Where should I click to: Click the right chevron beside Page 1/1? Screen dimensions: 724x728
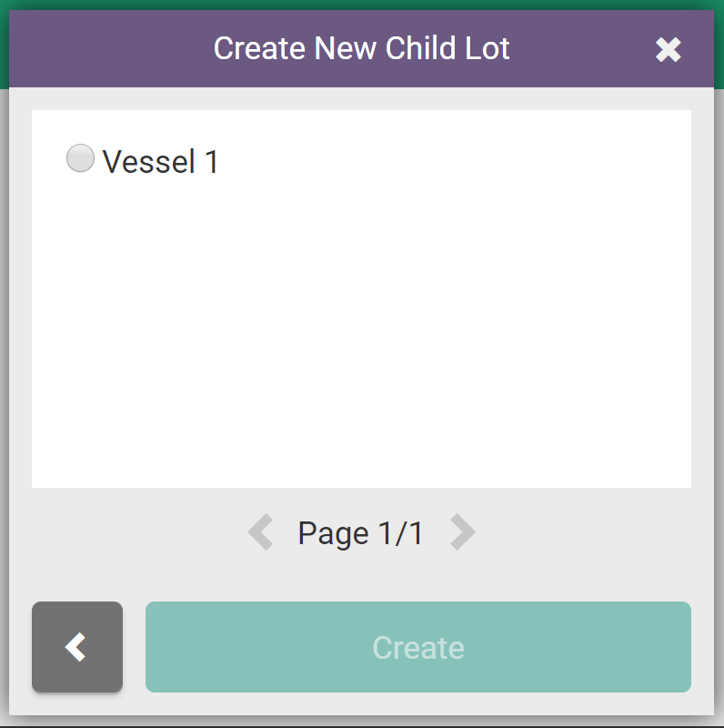[462, 532]
